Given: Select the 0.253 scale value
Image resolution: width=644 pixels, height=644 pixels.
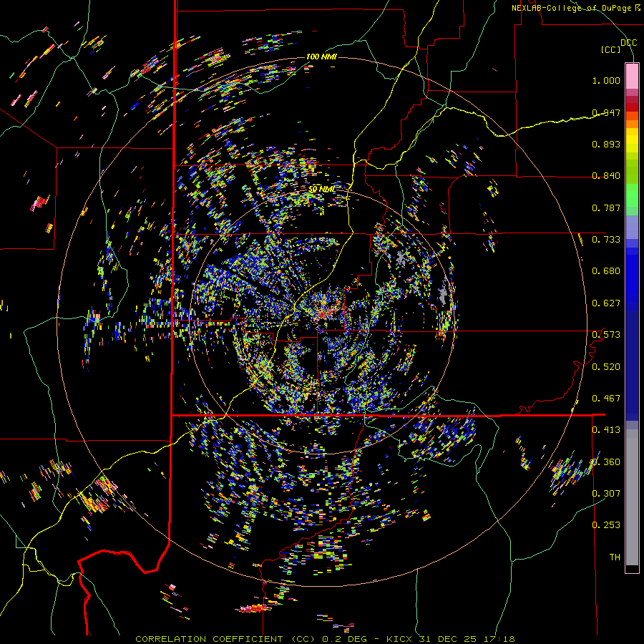Looking at the screenshot, I should [606, 525].
